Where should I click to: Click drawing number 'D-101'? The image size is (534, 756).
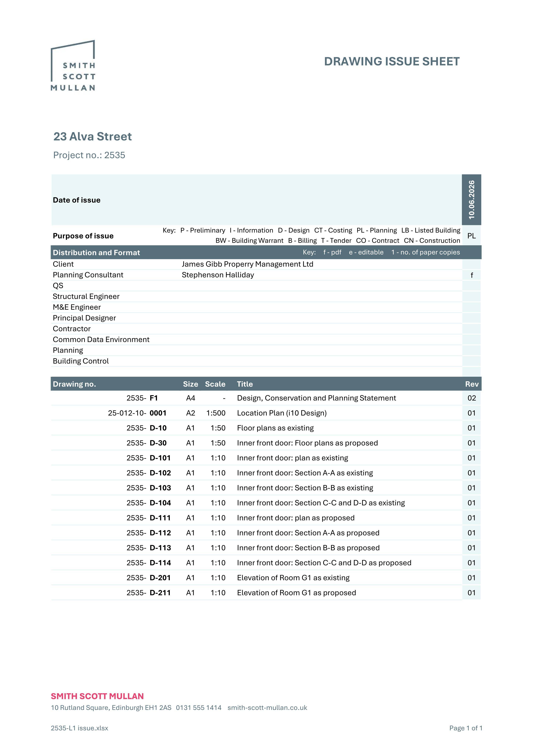160,458
